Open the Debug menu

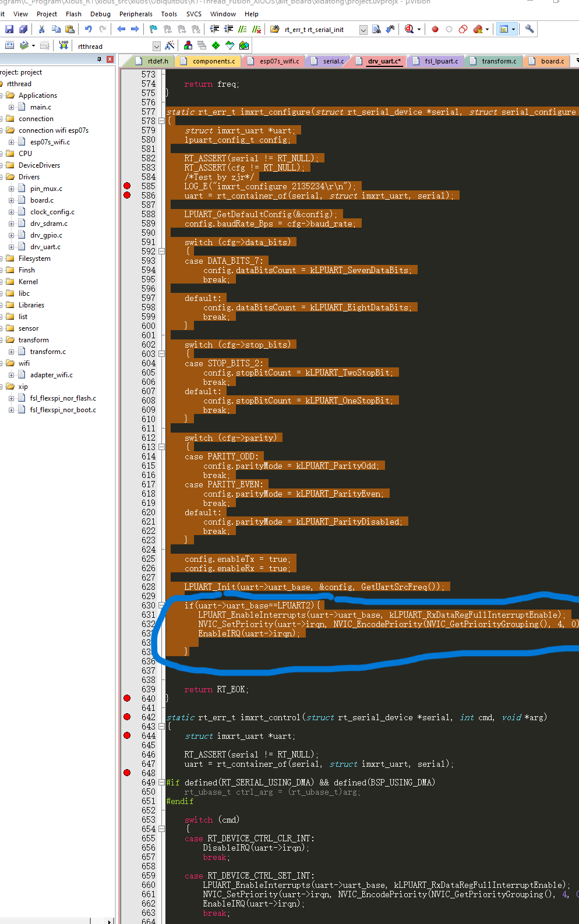pos(100,14)
